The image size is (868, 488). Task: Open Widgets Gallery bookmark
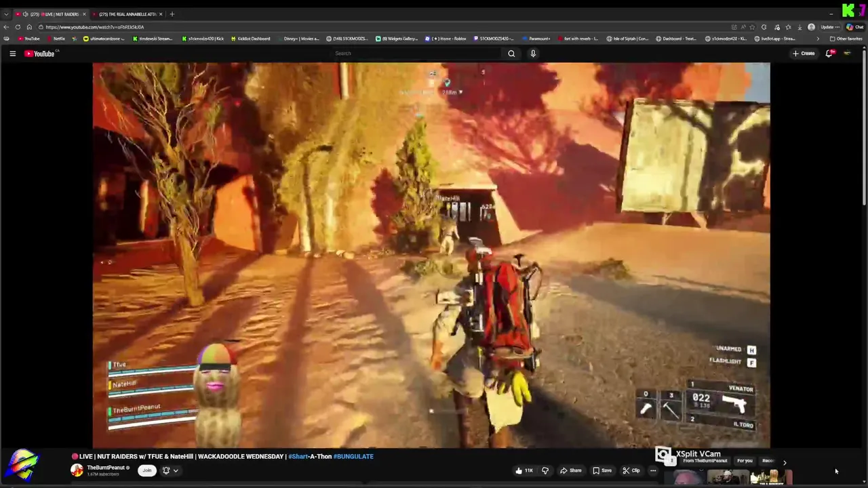(x=397, y=39)
